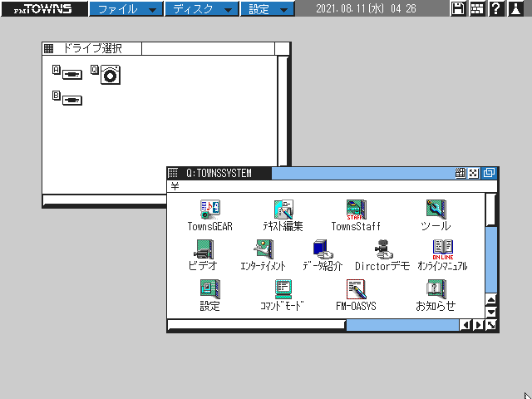Click the vertical scrollbar of ドライブ選択 window

283,111
